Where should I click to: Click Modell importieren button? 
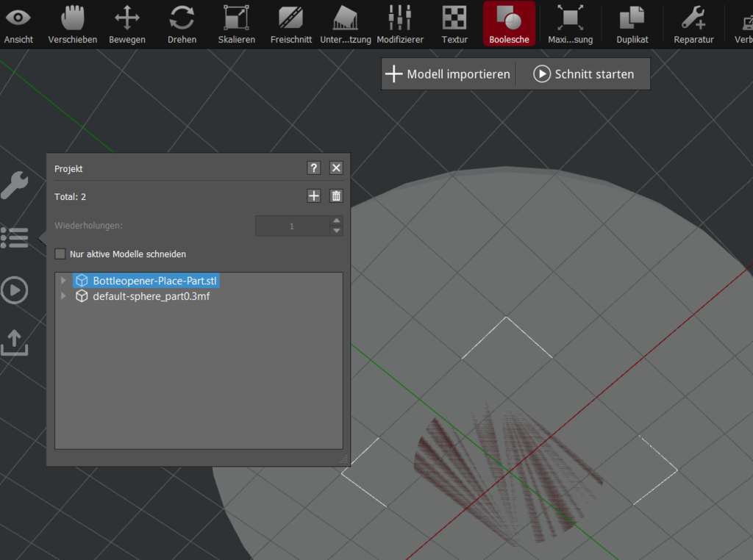448,74
